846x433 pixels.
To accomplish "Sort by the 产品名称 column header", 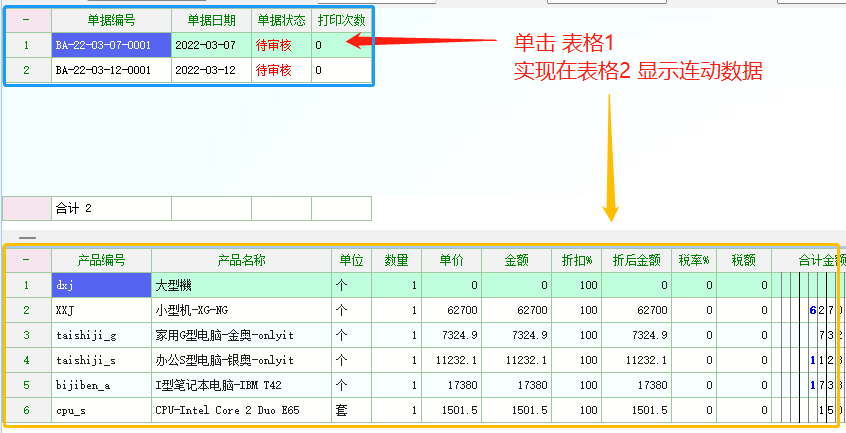I will 241,260.
